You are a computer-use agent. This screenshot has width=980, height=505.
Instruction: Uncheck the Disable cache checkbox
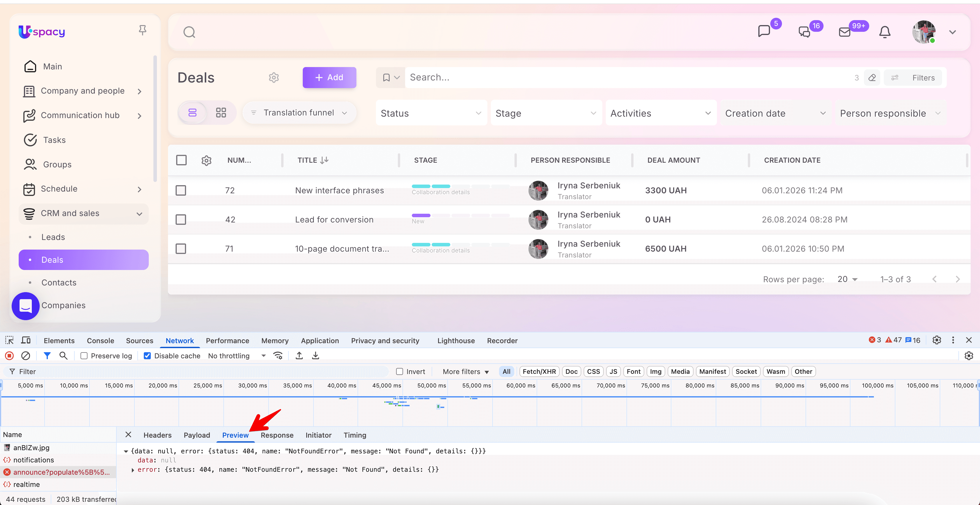click(x=147, y=355)
